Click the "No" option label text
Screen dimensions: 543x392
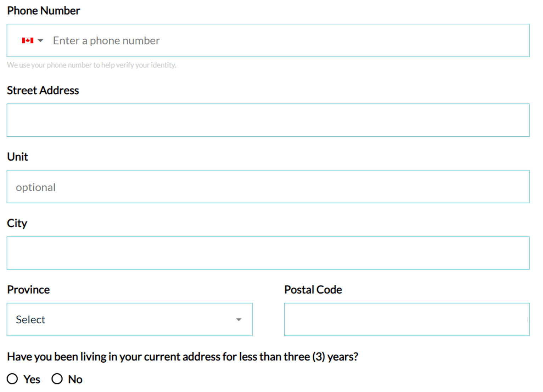[75, 379]
